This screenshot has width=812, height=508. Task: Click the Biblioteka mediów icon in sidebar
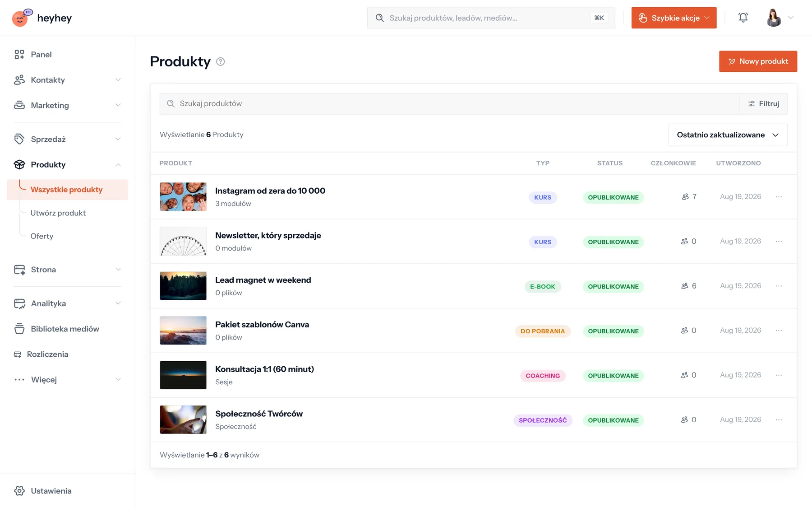(19, 329)
